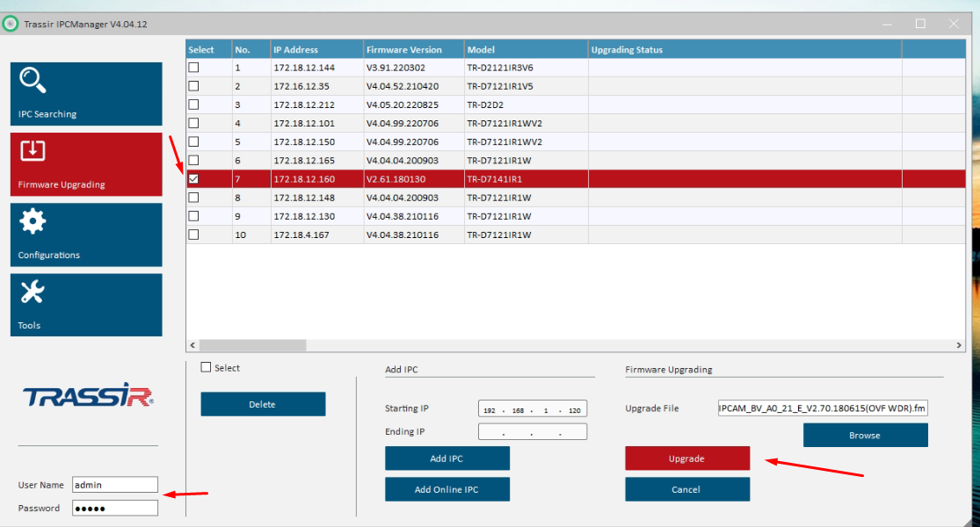The height and width of the screenshot is (527, 980).
Task: Uncheck the selected camera 172.18.12.160
Action: 193,178
